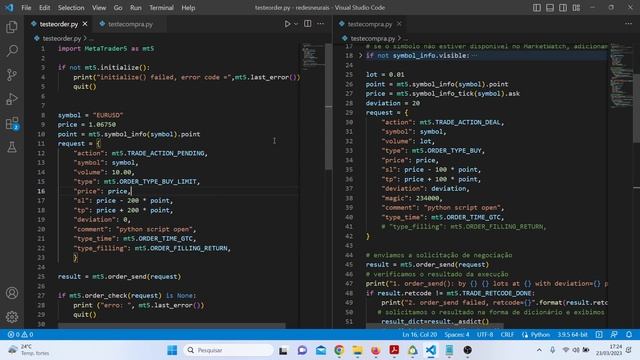Toggle Primary Side Bar visibility
The width and height of the screenshot is (640, 360).
click(x=537, y=8)
